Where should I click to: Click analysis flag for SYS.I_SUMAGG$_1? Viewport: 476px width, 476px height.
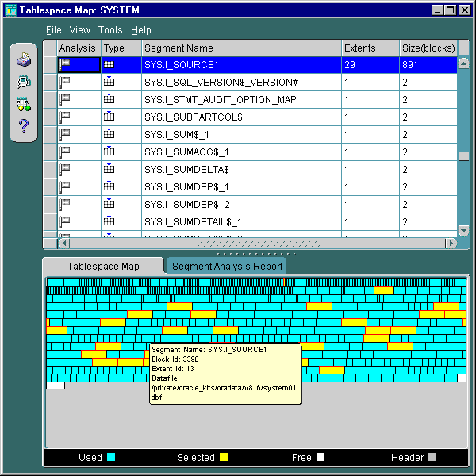[x=65, y=152]
